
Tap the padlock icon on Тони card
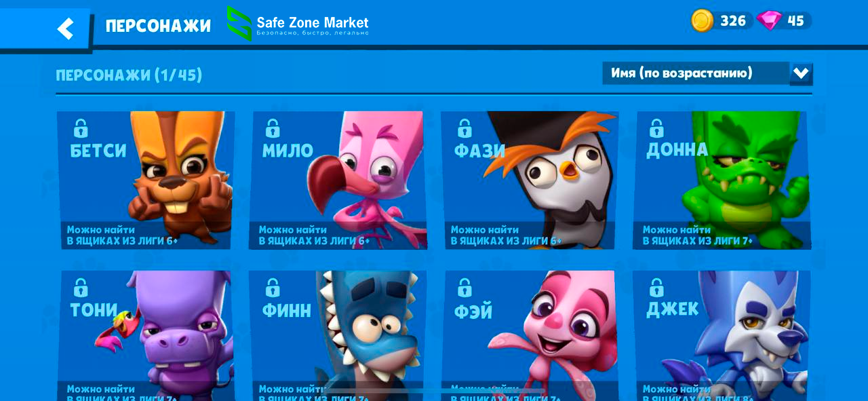tap(81, 287)
